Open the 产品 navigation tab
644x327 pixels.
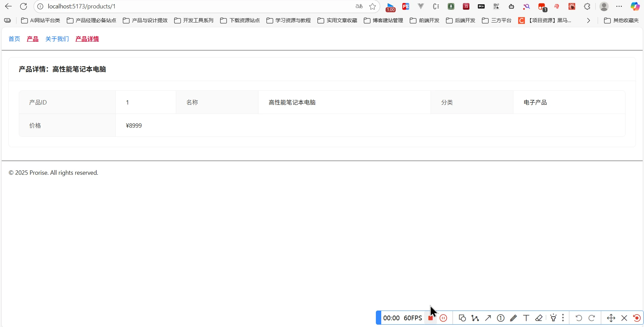(x=33, y=39)
